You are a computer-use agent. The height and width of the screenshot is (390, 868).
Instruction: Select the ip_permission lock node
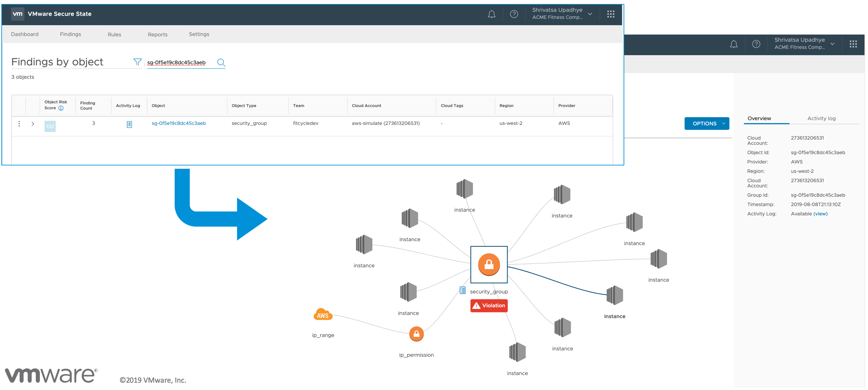point(416,334)
